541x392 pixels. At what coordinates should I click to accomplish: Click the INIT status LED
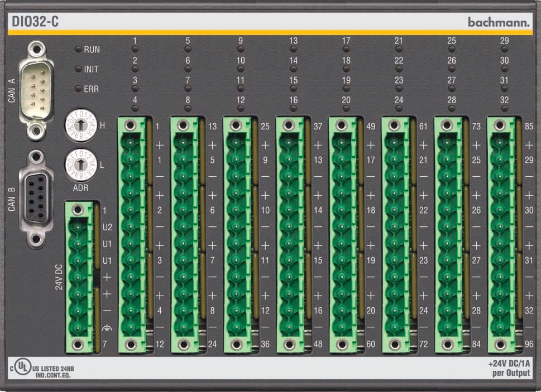(78, 69)
